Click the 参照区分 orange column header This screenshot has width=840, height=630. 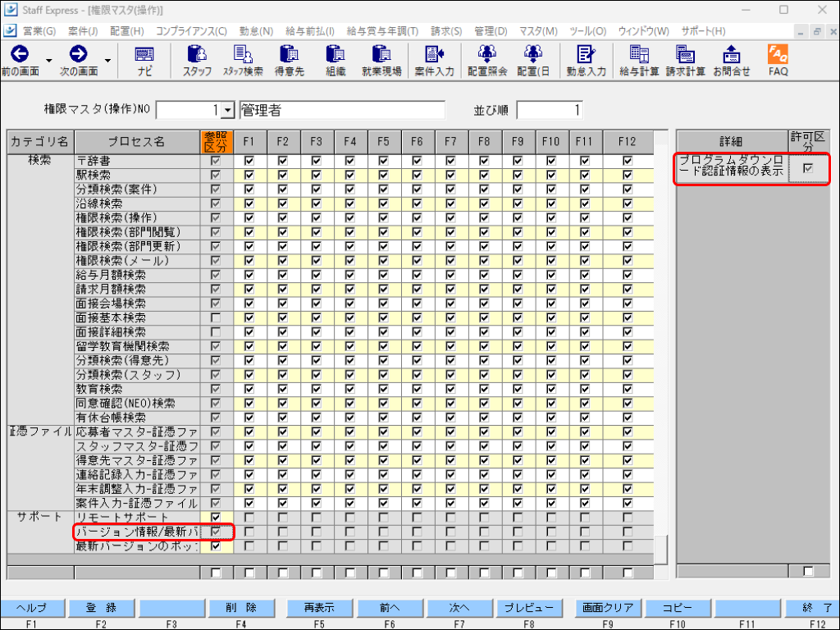click(217, 142)
